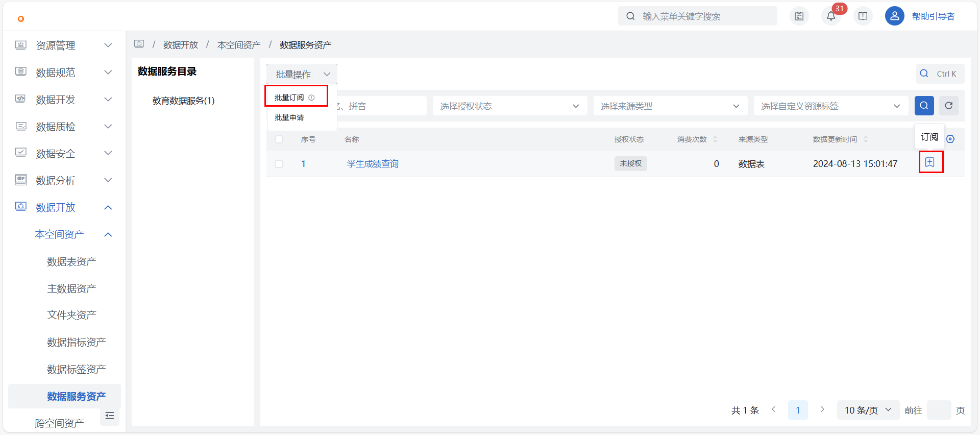This screenshot has width=980, height=435.
Task: Go to previous page arrow
Action: pyautogui.click(x=774, y=409)
